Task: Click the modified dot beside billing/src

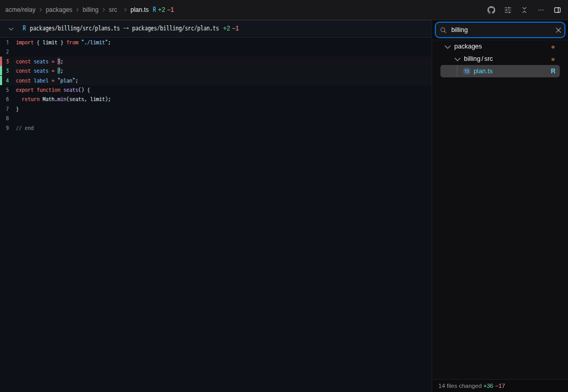Action: [553, 59]
